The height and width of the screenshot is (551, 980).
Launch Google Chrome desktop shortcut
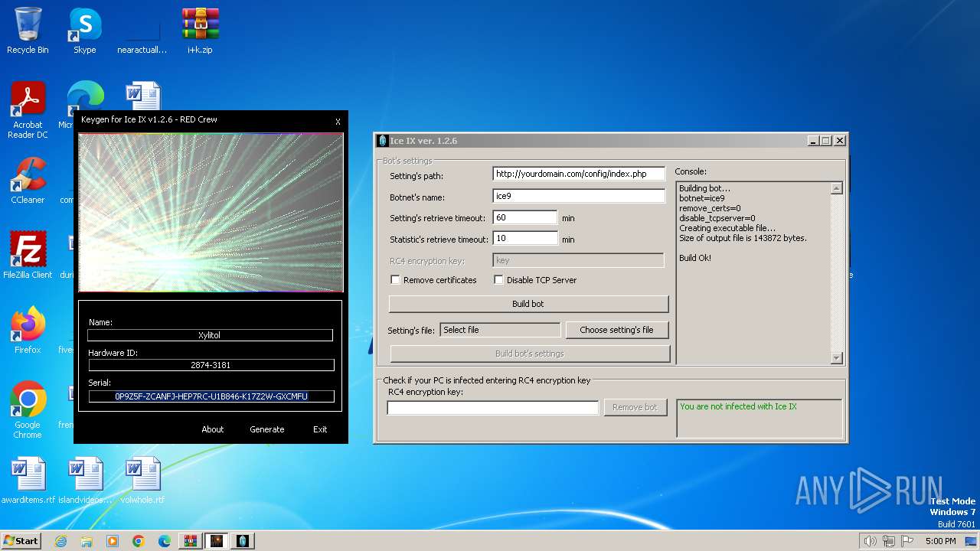28,410
